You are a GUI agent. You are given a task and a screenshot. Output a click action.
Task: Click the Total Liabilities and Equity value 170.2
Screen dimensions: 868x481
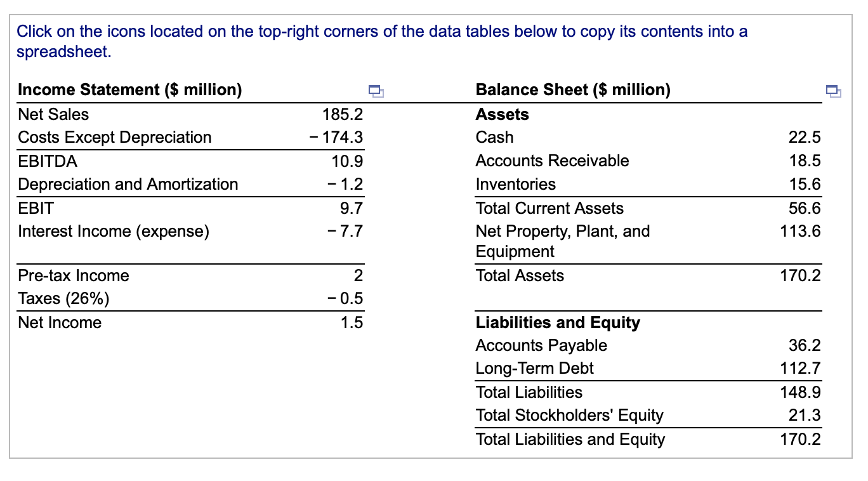[801, 439]
